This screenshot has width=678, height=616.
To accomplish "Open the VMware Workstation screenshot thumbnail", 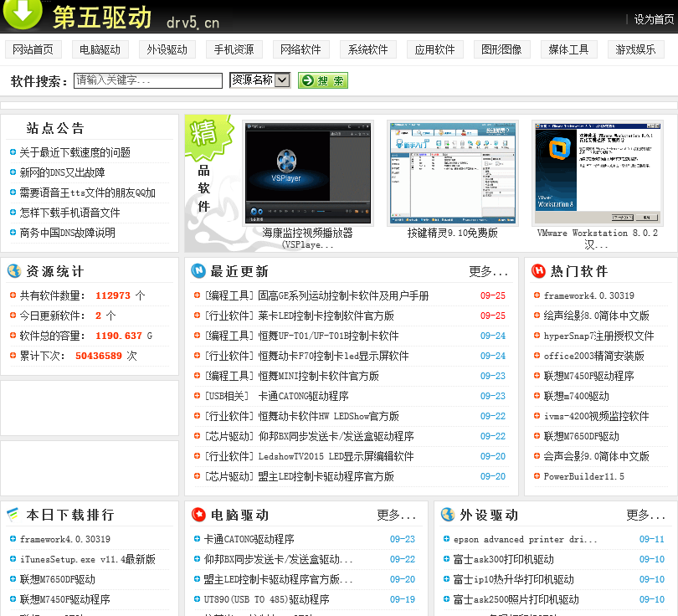I will (598, 173).
